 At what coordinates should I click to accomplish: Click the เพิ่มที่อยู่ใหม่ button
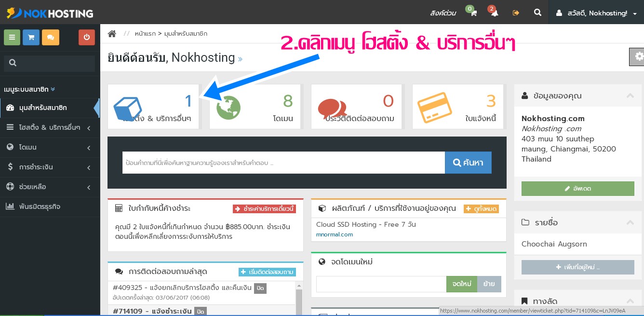578,267
